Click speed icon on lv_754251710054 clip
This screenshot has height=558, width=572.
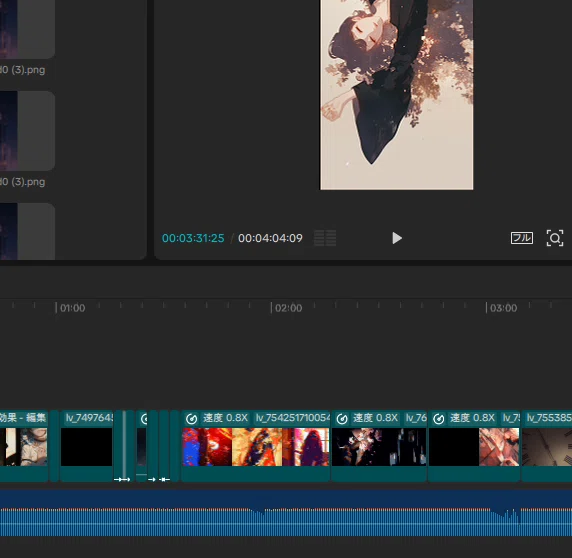pos(191,419)
